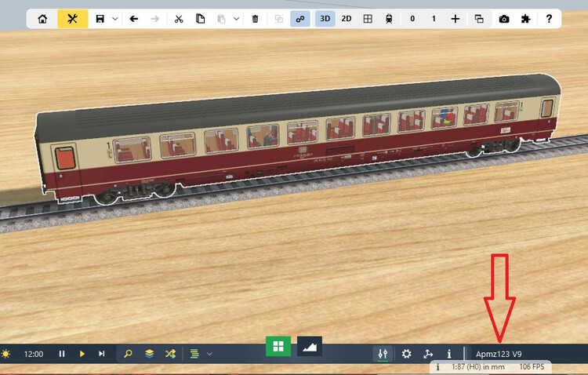Click the info icon in status tooltip
Viewport: 588px width, 375px height.
[437, 367]
